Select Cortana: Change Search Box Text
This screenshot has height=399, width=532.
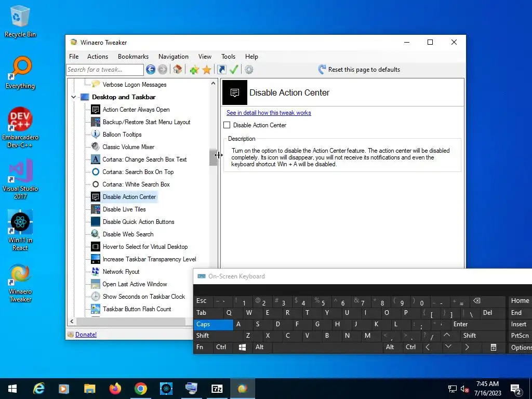coord(144,159)
